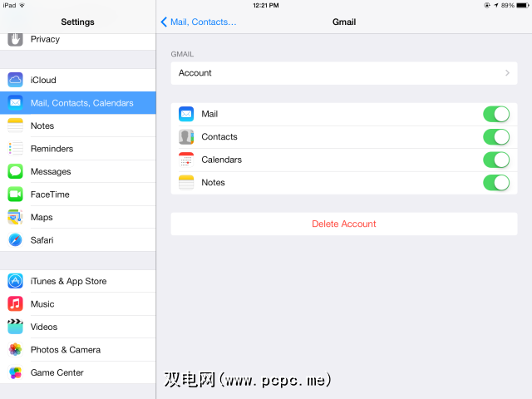Viewport: 532px width, 399px height.
Task: Open Videos settings
Action: (77, 327)
